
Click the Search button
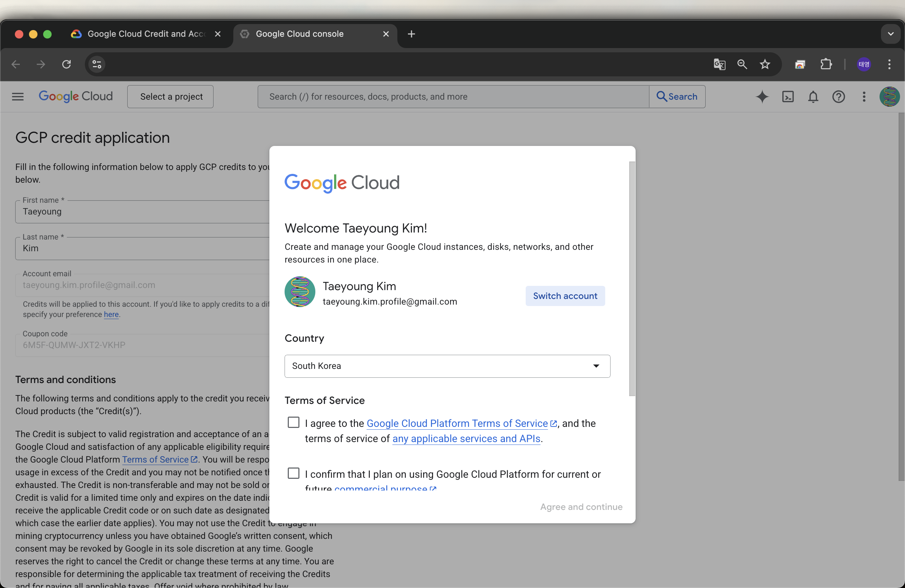click(x=677, y=96)
